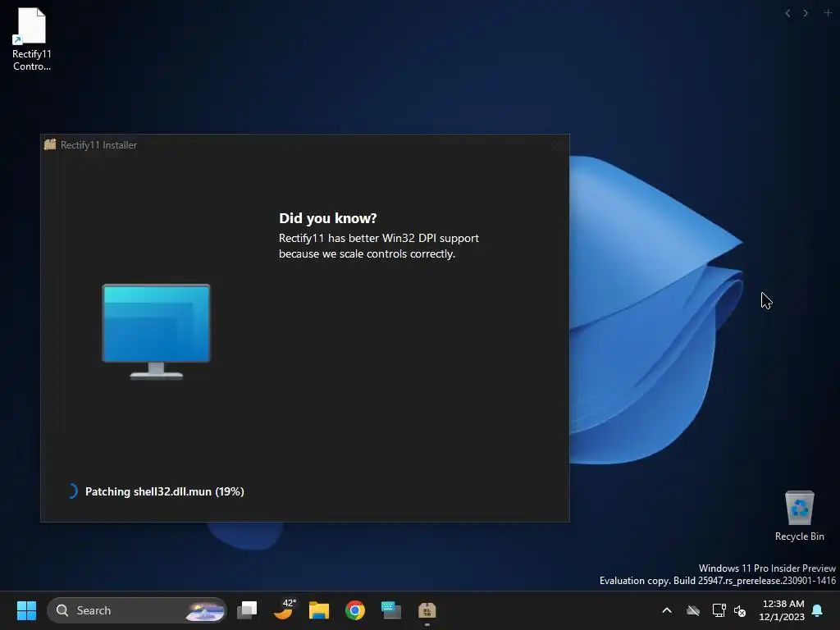The width and height of the screenshot is (840, 630).
Task: Click the taskbar Search box
Action: click(x=137, y=610)
